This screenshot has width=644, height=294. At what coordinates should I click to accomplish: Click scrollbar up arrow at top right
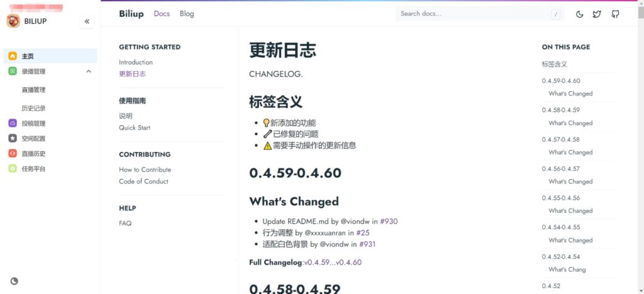point(641,3)
